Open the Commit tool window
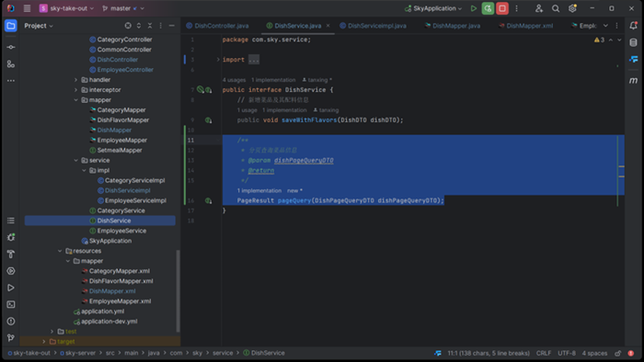644x362 pixels. coord(11,47)
